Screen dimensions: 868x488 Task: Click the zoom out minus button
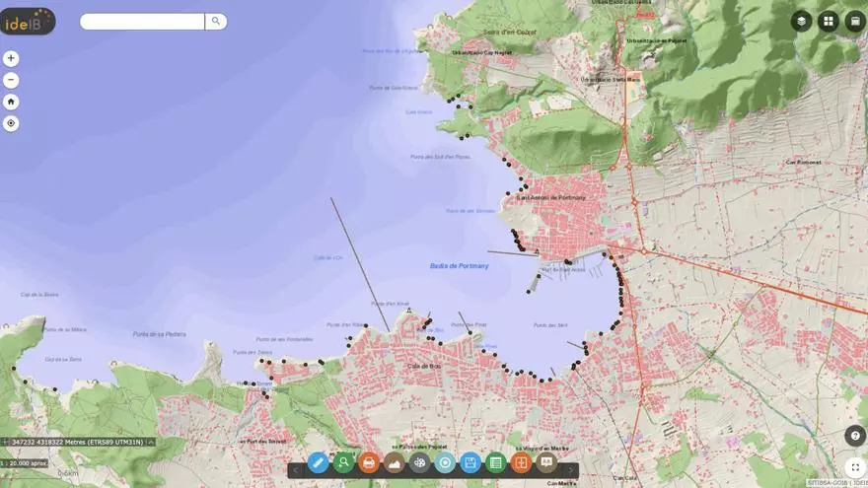pos(11,80)
